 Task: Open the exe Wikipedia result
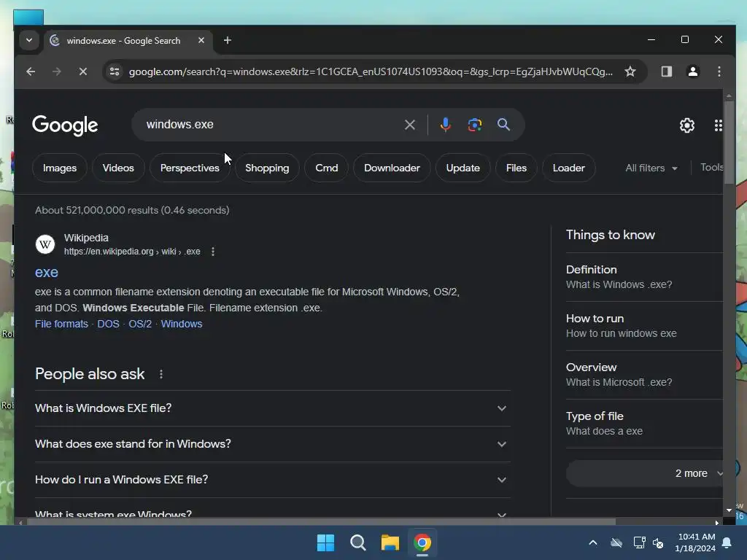47,272
